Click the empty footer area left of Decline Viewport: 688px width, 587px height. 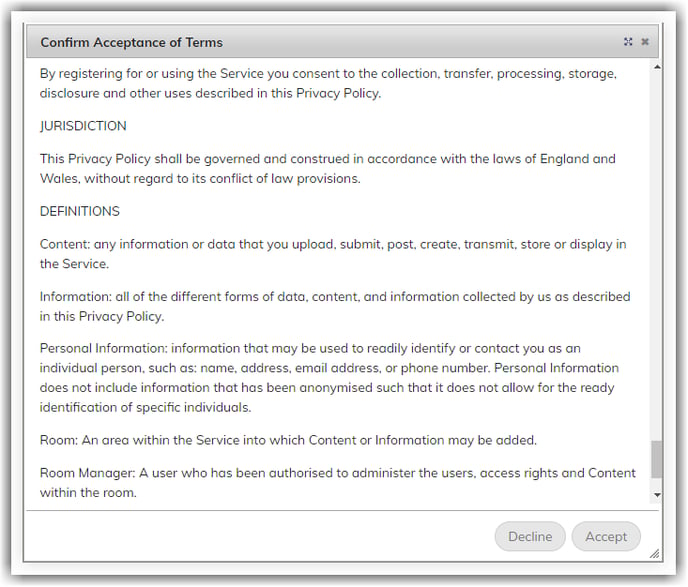260,536
